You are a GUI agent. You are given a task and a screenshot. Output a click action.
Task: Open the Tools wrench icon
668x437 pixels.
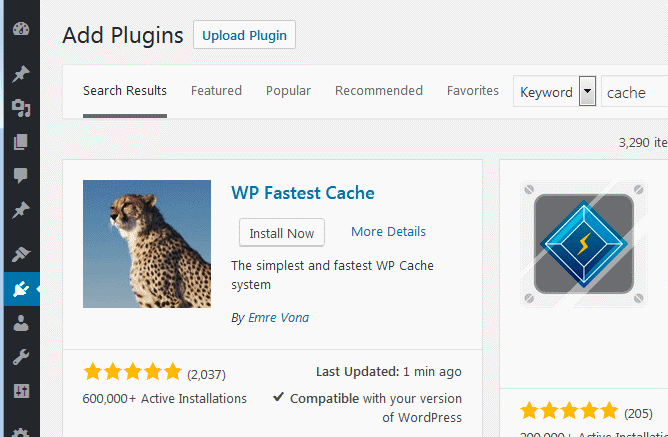[21, 357]
